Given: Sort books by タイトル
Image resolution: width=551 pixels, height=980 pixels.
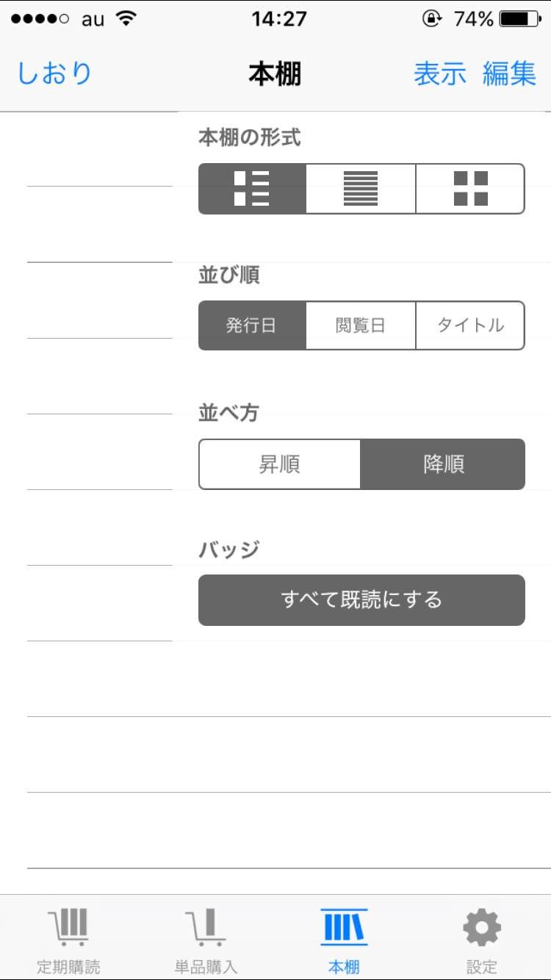Looking at the screenshot, I should (470, 325).
